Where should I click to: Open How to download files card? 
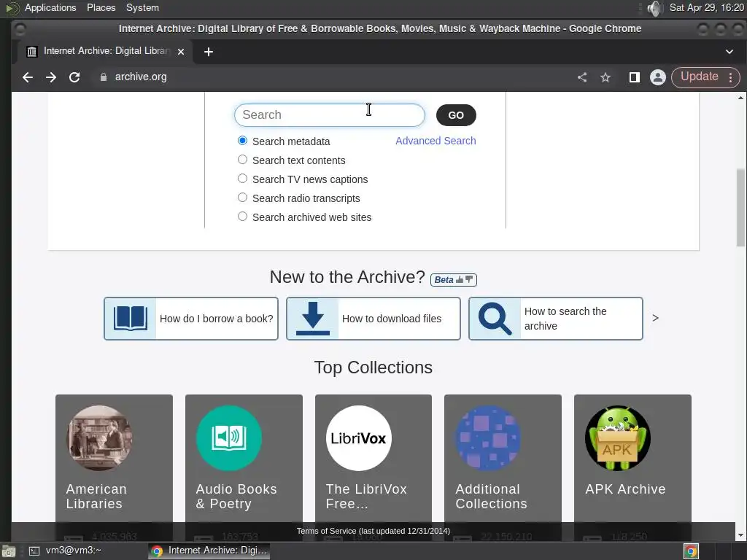(x=373, y=319)
